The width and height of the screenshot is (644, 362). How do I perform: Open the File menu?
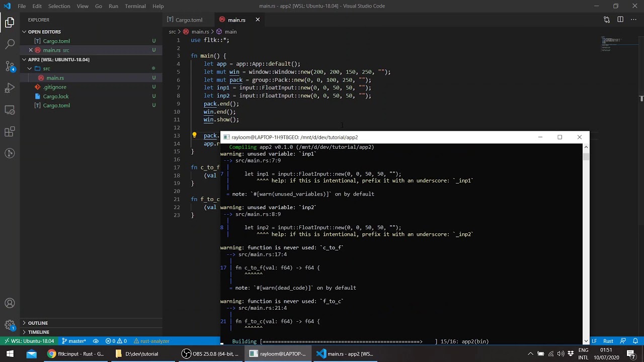22,6
